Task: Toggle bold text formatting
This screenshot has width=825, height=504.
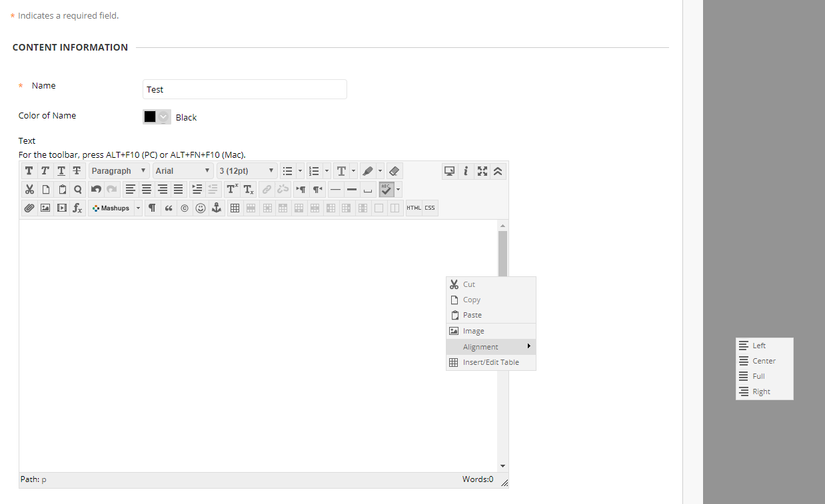Action: pyautogui.click(x=29, y=171)
